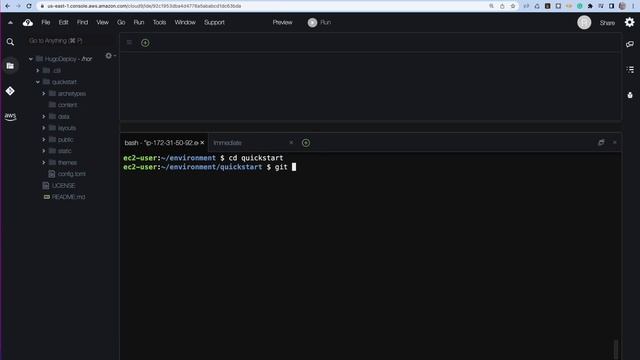This screenshot has height=360, width=640.
Task: Open the README.md file
Action: pos(68,197)
